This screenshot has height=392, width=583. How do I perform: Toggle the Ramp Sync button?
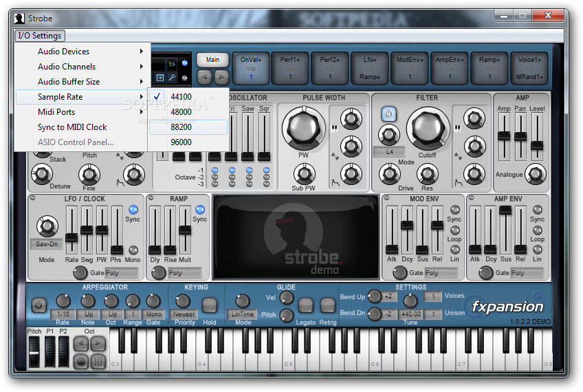click(x=199, y=210)
